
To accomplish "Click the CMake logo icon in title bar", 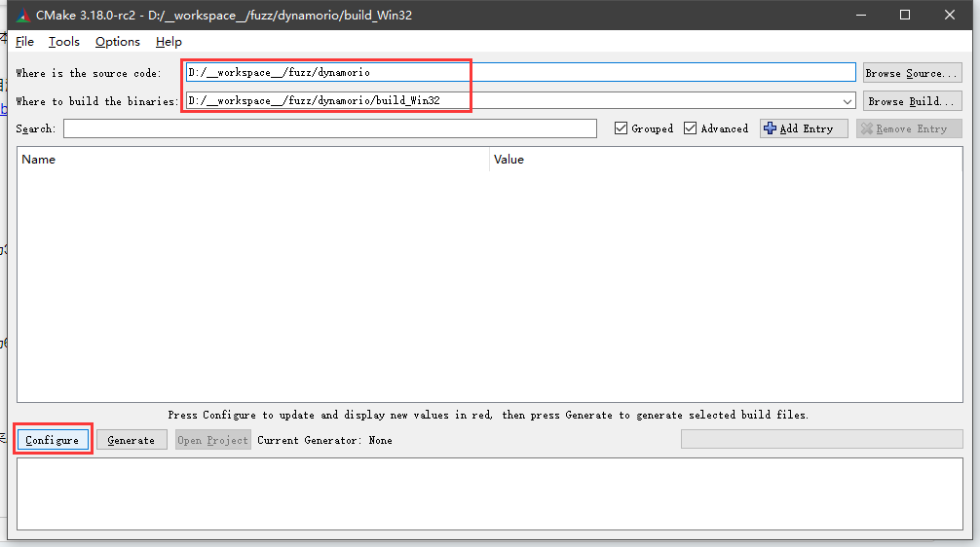I will (x=23, y=15).
